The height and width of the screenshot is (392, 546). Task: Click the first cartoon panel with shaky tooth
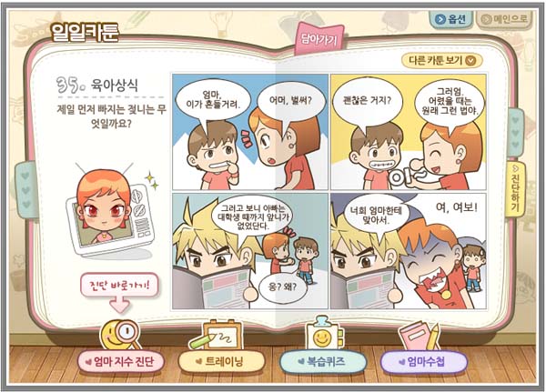point(250,132)
